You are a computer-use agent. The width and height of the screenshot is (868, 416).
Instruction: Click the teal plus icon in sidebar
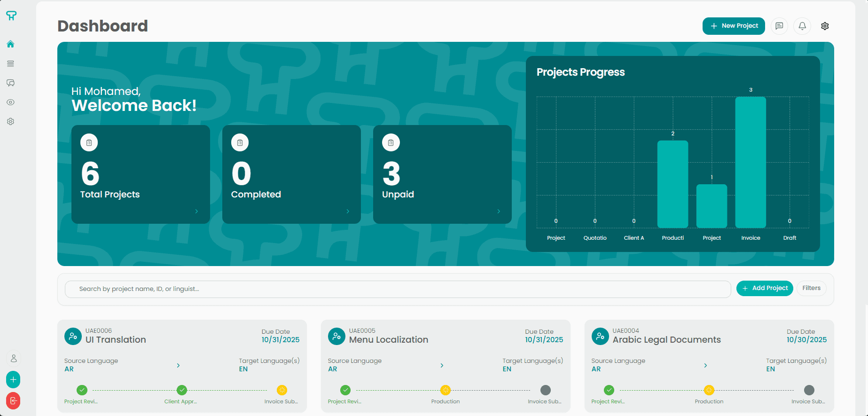point(13,379)
